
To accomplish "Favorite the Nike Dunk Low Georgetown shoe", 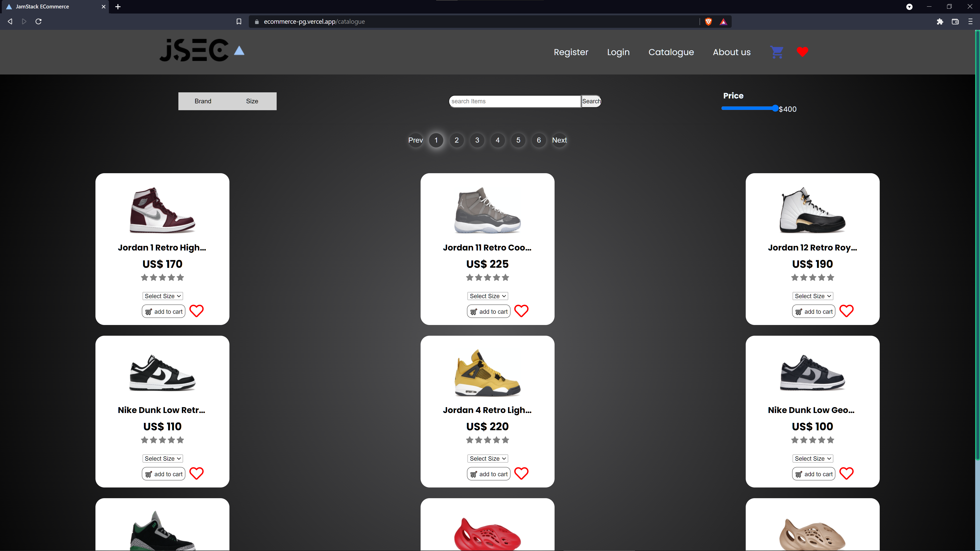I will (847, 473).
